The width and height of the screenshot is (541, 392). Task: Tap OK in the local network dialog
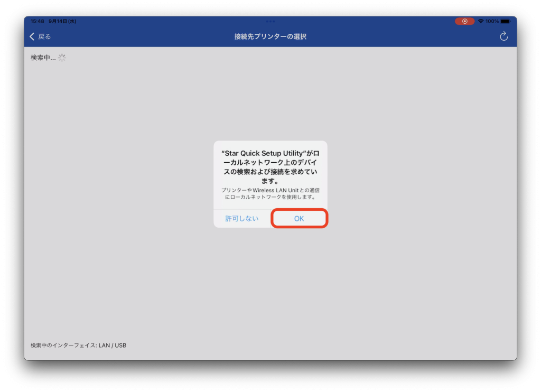tap(299, 218)
